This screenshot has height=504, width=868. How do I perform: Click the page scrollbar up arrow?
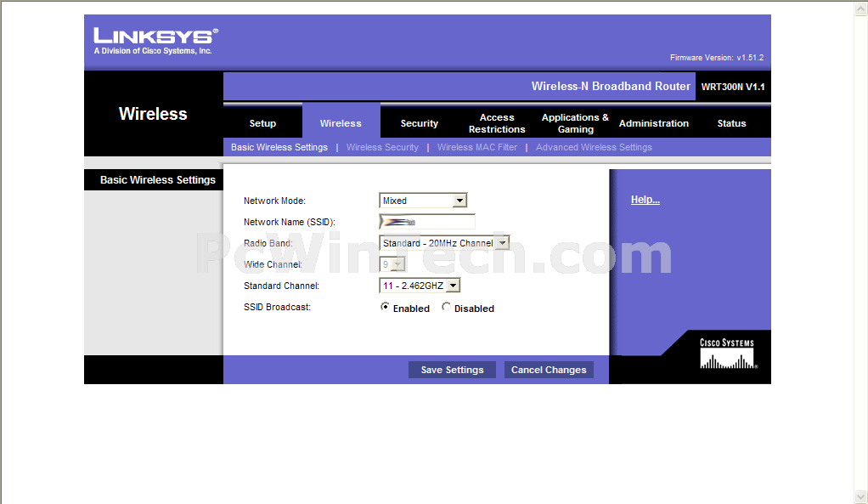point(861,8)
